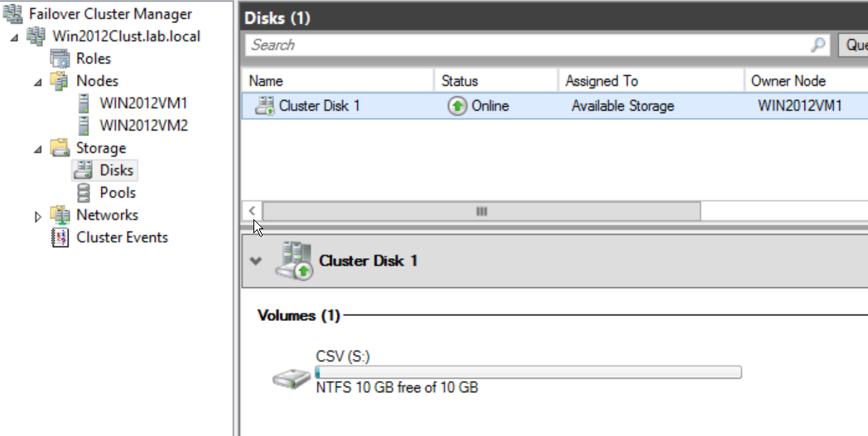Collapse the Storage tree branch
The image size is (868, 436).
click(37, 149)
